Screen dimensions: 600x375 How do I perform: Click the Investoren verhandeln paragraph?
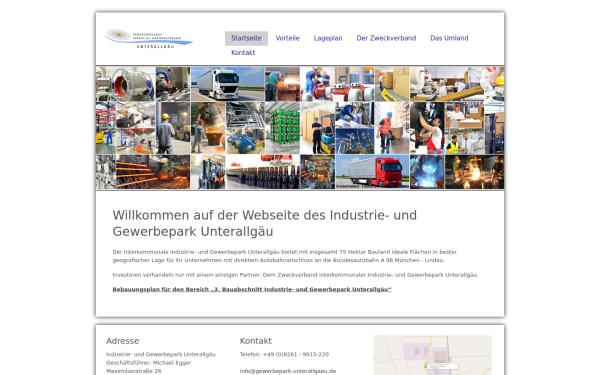point(295,275)
